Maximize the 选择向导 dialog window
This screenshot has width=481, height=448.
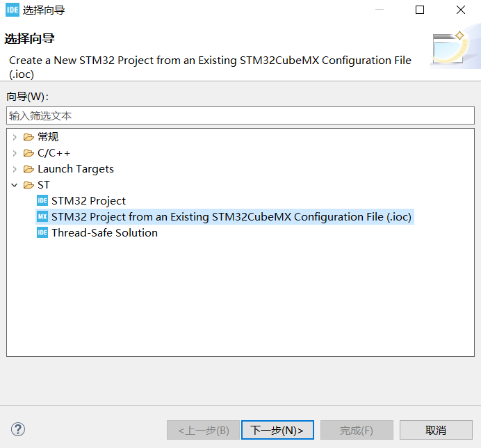pos(420,10)
